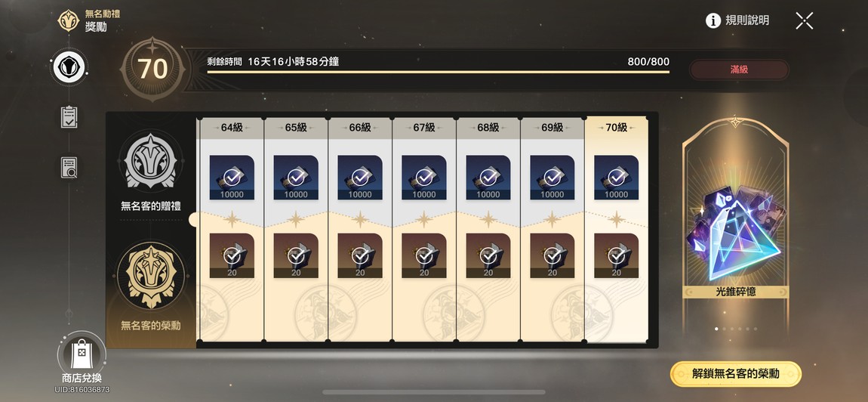Select the 無名客的贈禮 silver emblem

tap(150, 159)
